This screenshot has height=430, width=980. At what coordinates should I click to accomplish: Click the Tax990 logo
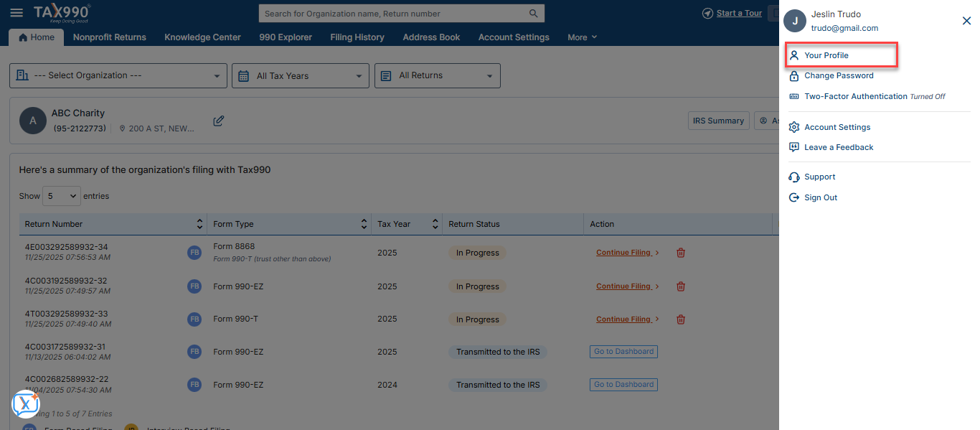pos(62,13)
